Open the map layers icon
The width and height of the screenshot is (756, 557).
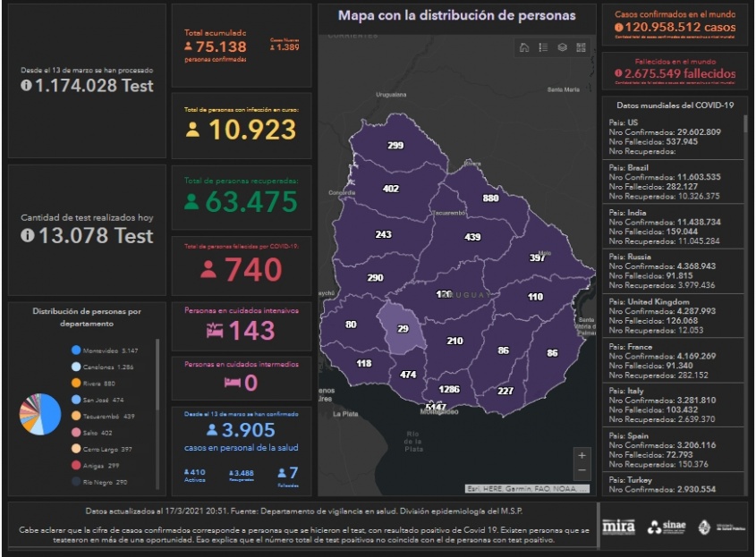pos(562,47)
